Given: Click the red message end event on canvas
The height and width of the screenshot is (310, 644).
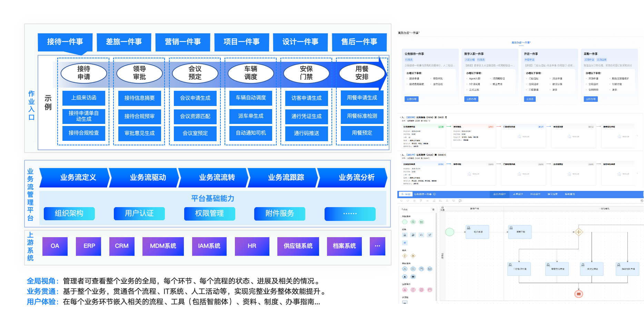Looking at the screenshot, I should pos(578,294).
